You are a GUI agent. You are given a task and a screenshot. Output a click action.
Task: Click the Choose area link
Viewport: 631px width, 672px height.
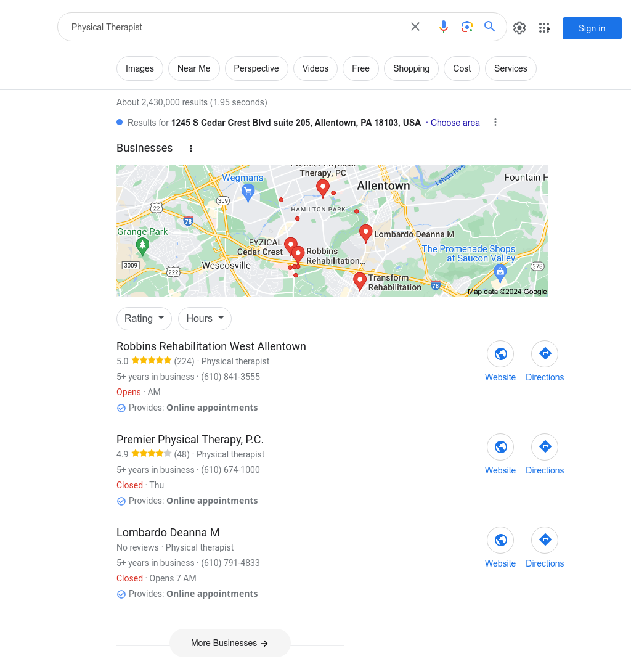click(455, 123)
